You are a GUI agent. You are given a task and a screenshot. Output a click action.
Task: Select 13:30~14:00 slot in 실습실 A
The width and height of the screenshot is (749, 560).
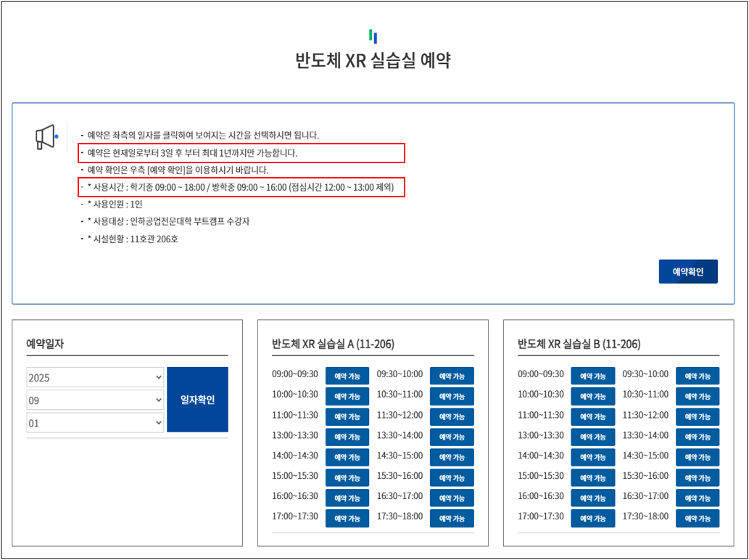coord(452,437)
